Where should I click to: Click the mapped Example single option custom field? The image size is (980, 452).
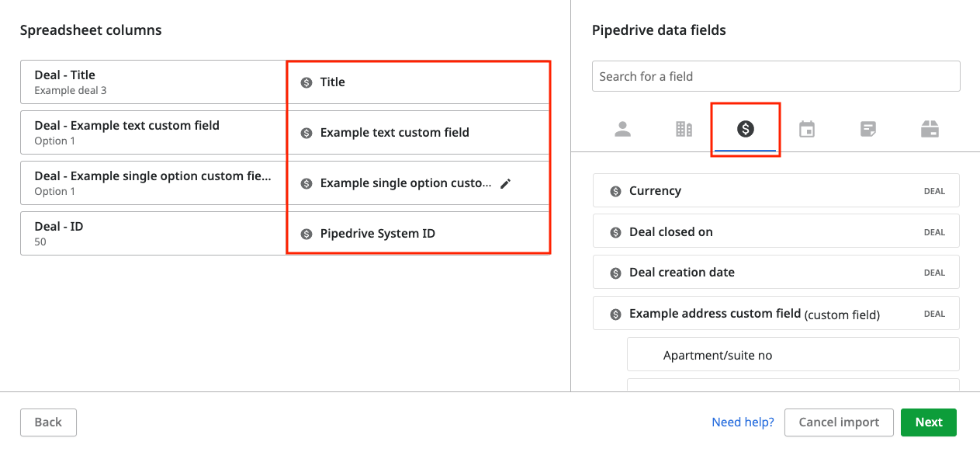click(418, 183)
